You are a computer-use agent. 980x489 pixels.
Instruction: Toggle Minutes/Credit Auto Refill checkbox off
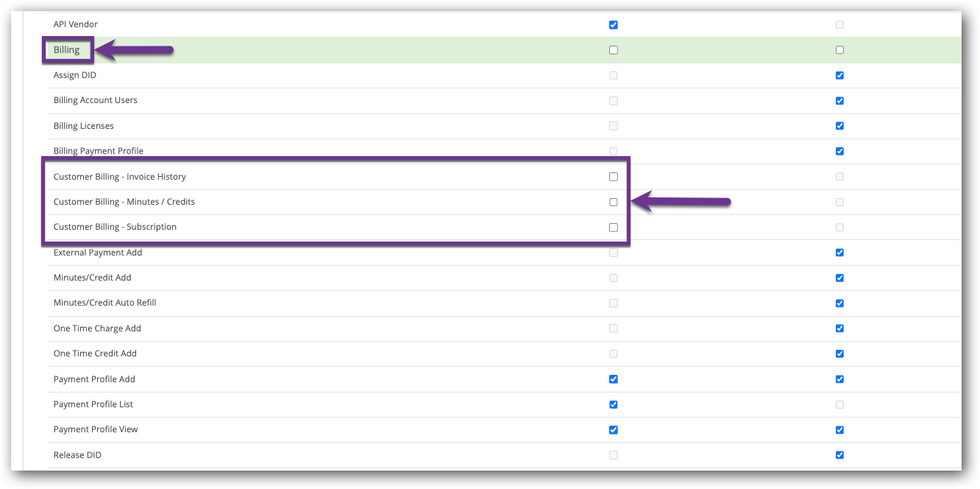click(x=839, y=303)
